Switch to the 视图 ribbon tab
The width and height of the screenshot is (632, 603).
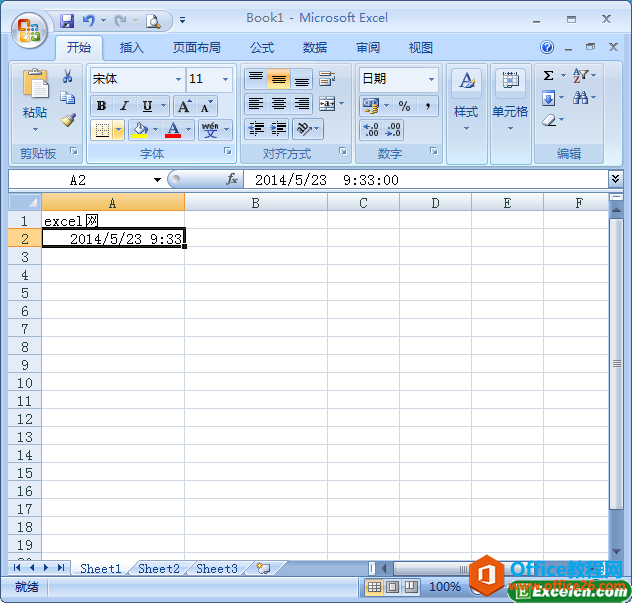pos(421,48)
